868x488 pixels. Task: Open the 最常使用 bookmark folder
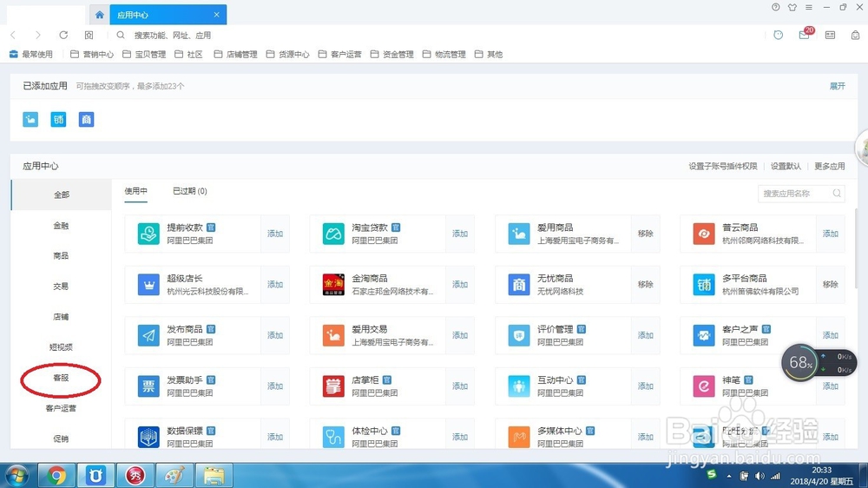point(31,55)
